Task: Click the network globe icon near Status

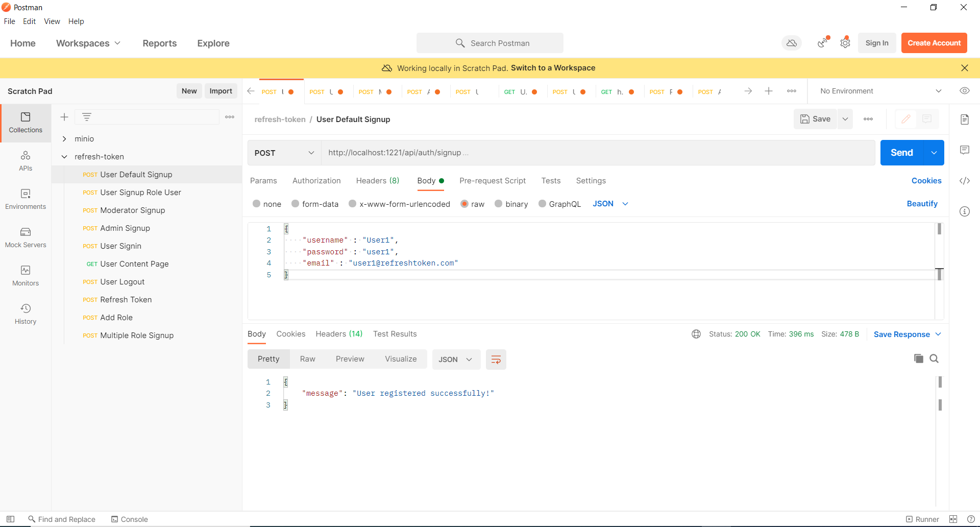Action: (696, 334)
